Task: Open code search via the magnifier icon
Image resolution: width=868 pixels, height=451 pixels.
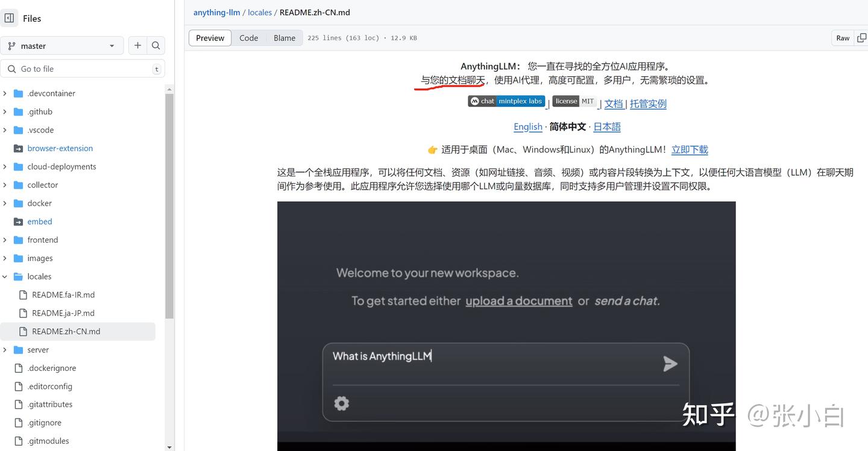Action: [156, 45]
